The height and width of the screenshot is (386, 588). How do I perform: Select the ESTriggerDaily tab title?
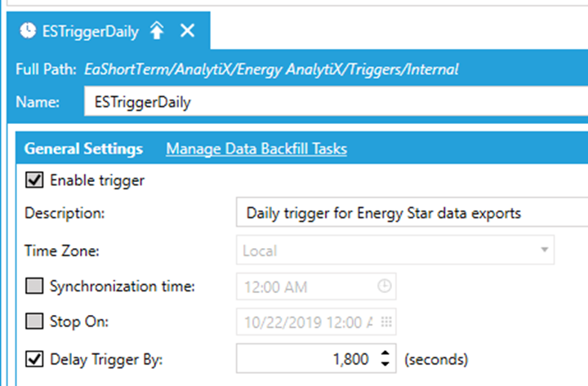click(x=91, y=32)
